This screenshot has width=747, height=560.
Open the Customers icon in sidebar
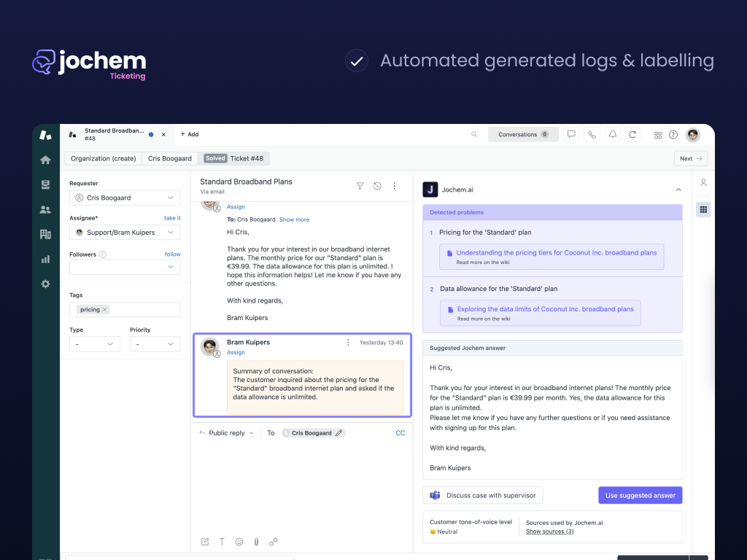[x=45, y=209]
